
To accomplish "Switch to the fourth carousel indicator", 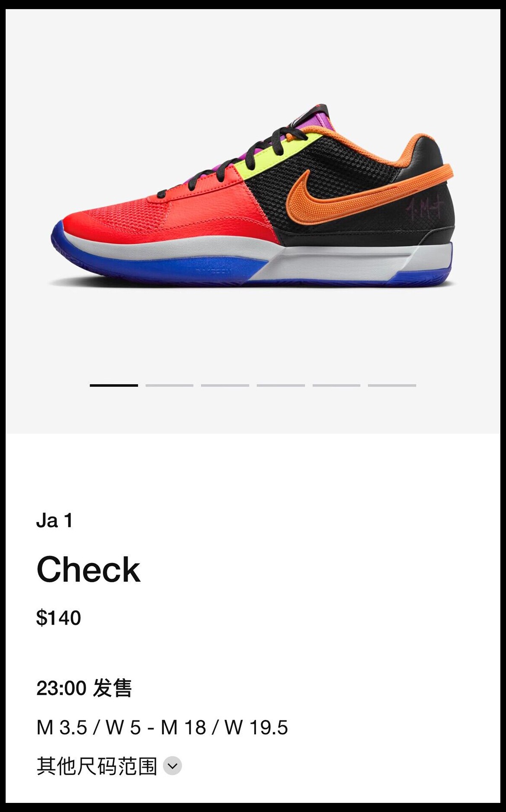I will [281, 385].
